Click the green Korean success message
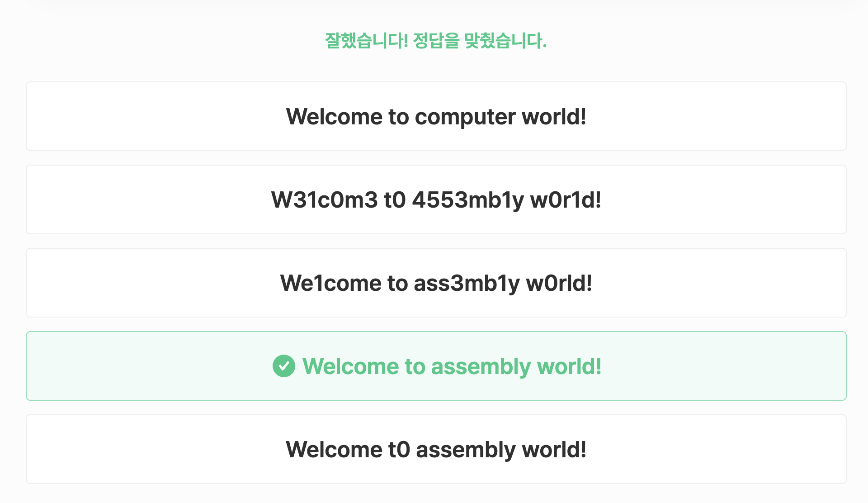 coord(436,41)
